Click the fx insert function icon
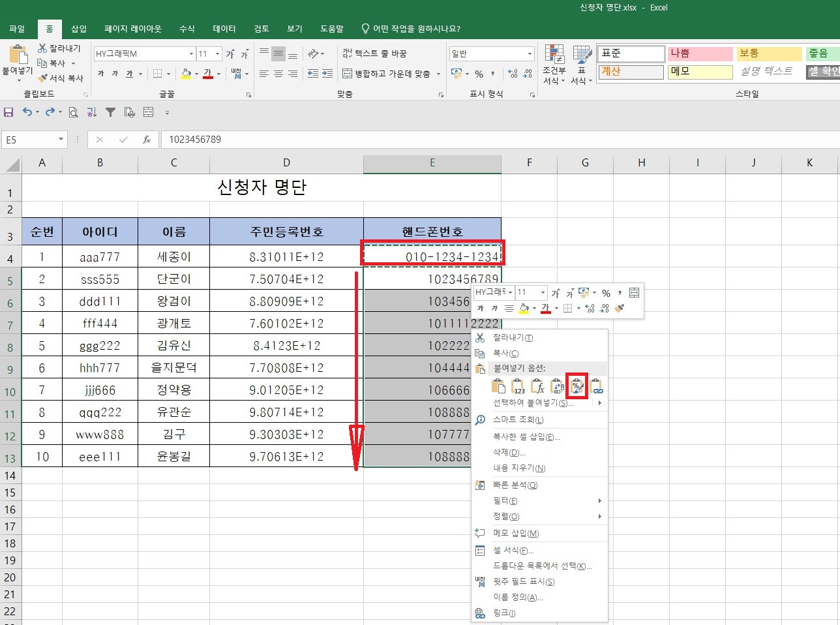Image resolution: width=840 pixels, height=625 pixels. click(x=147, y=140)
